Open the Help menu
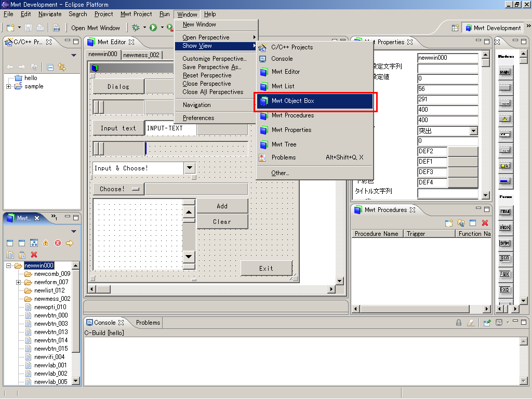 coord(210,14)
